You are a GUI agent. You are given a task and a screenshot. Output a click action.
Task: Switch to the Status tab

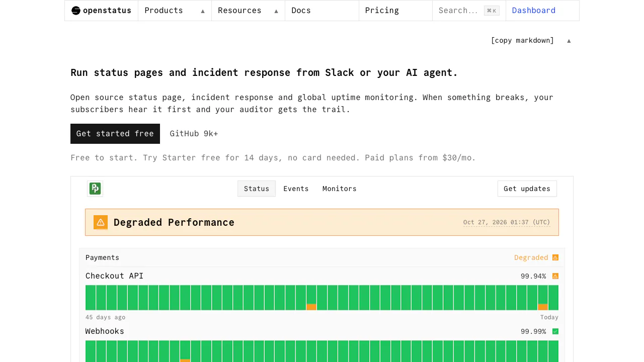(x=257, y=189)
